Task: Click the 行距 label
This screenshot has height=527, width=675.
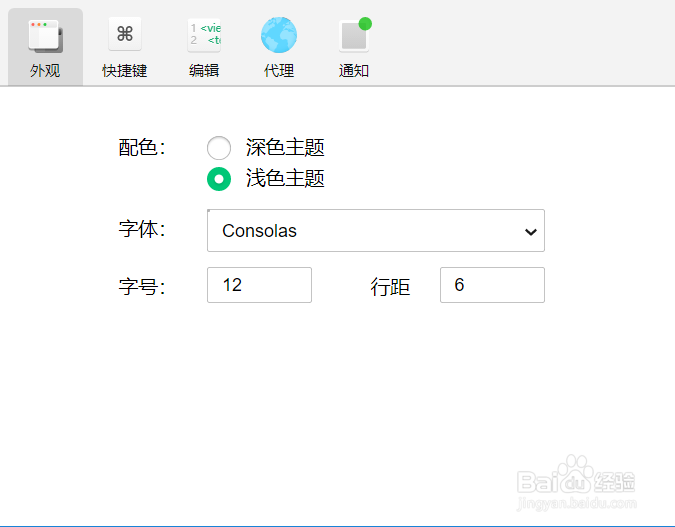Action: [390, 287]
